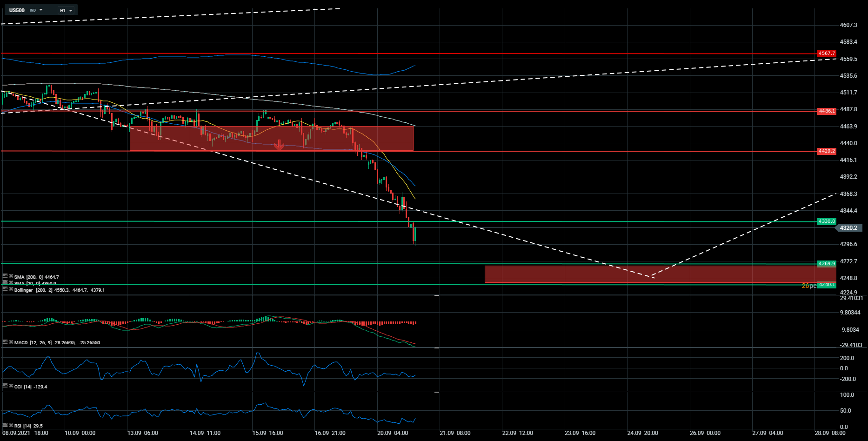Open the H1 timeframe dropdown
The width and height of the screenshot is (868, 441).
(66, 10)
